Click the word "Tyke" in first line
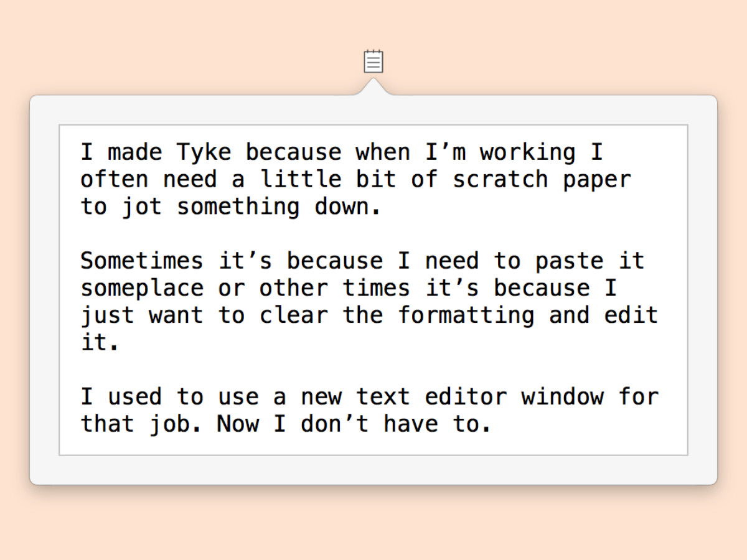This screenshot has height=560, width=747. tap(204, 152)
